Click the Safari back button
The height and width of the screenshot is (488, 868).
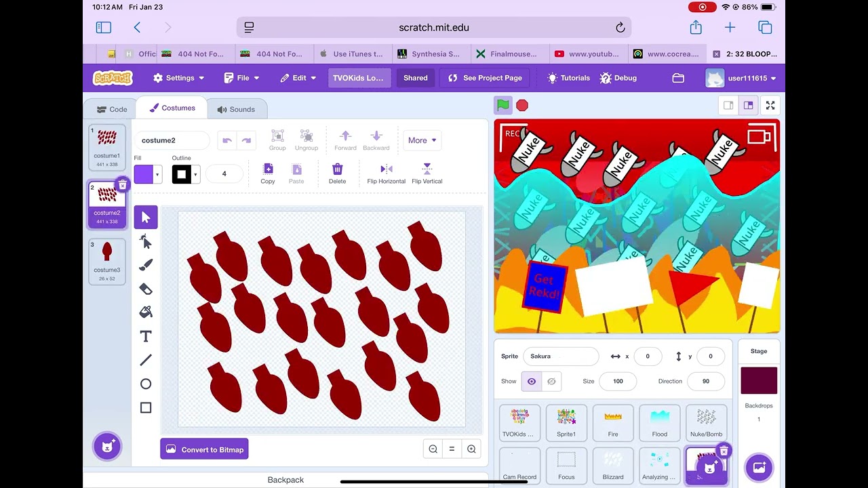tap(137, 27)
